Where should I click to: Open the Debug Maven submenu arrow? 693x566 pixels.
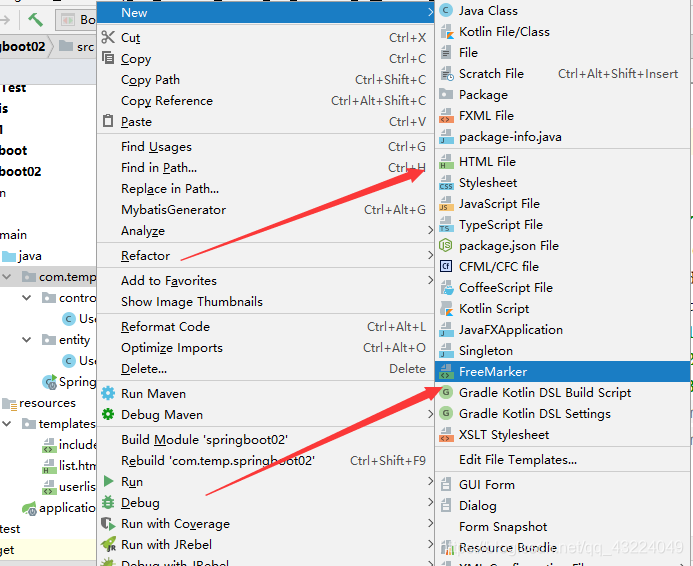point(430,414)
